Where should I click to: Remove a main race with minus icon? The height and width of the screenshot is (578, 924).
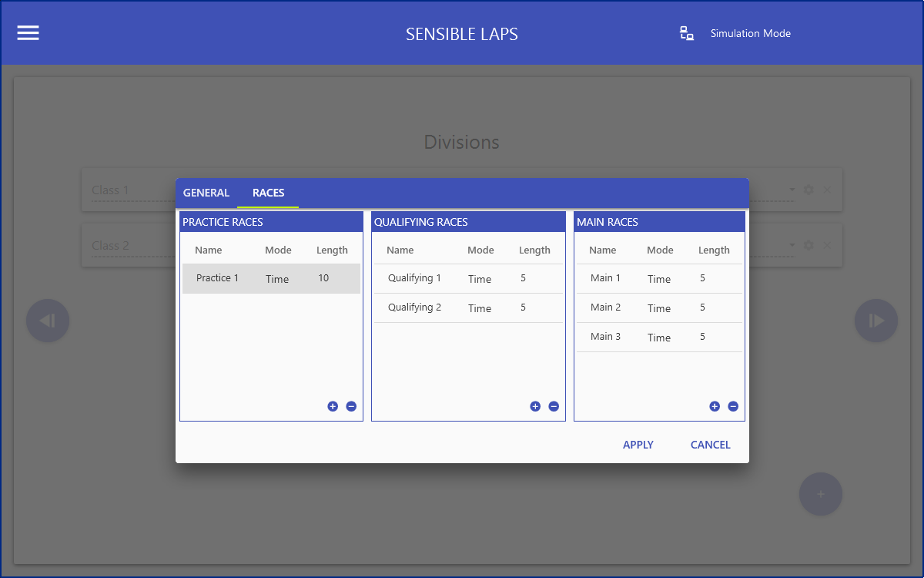click(733, 406)
